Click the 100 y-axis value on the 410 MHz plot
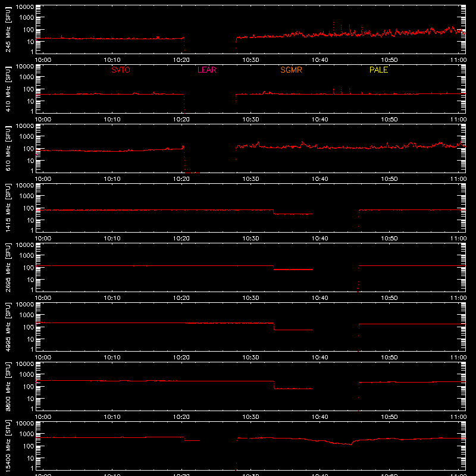 pos(29,89)
